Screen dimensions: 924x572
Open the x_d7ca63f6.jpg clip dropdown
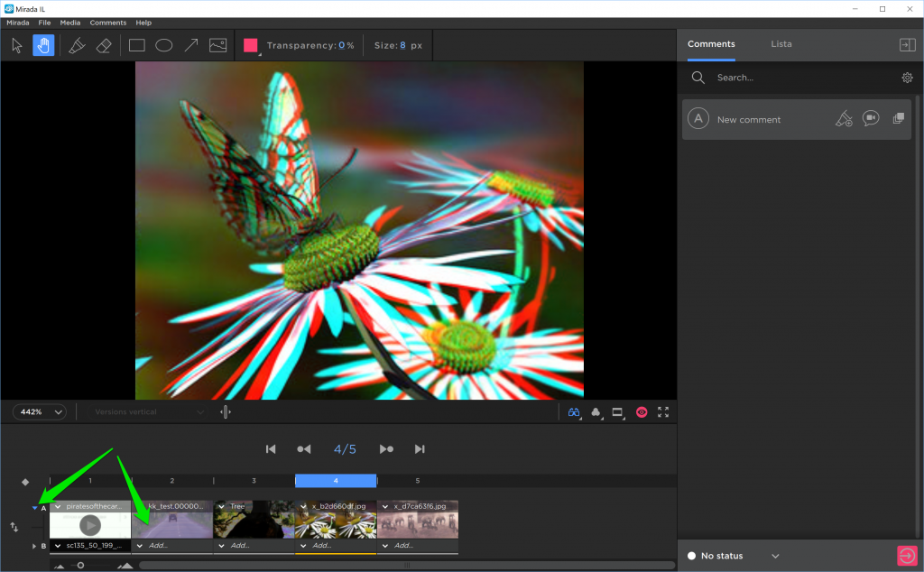[x=385, y=507]
